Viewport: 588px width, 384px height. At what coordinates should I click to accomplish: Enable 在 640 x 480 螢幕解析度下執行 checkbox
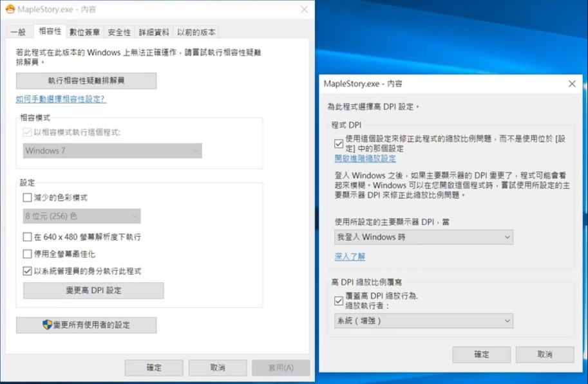click(27, 237)
